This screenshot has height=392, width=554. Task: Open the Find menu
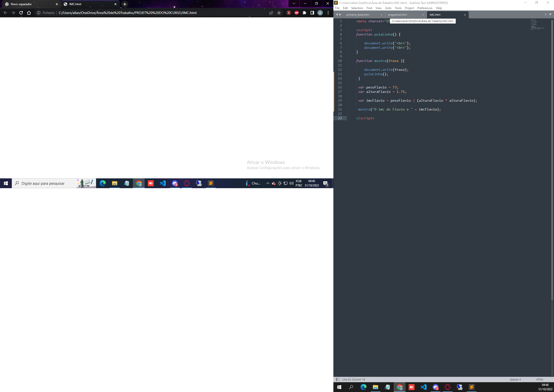369,8
